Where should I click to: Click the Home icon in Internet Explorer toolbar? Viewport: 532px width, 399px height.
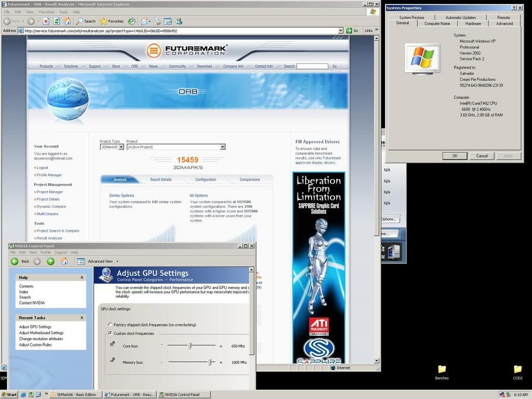[x=68, y=21]
